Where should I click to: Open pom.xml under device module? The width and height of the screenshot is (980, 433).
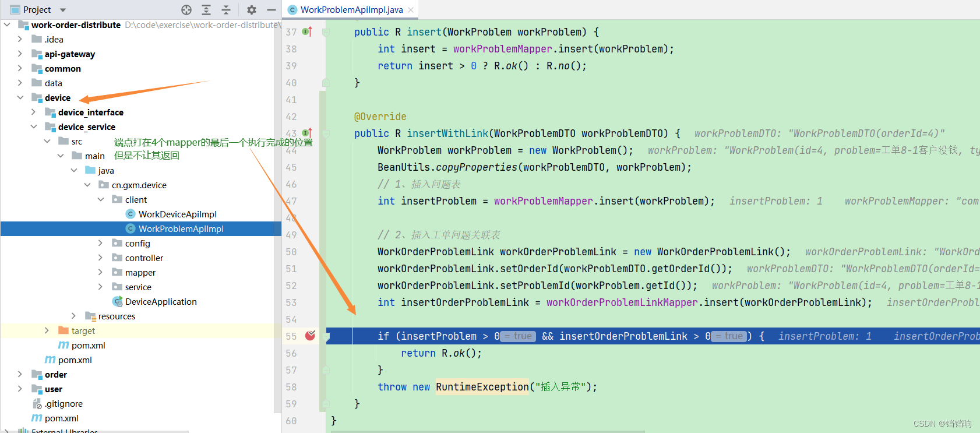pyautogui.click(x=75, y=360)
